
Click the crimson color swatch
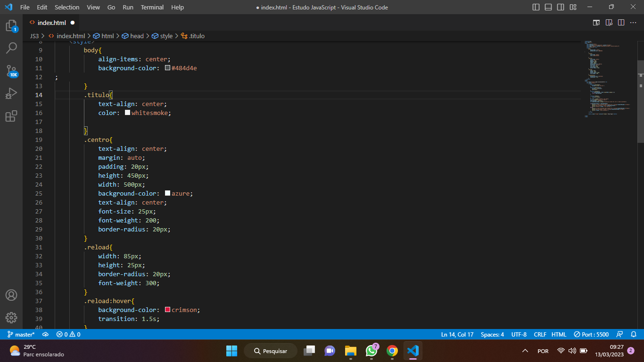pyautogui.click(x=167, y=310)
